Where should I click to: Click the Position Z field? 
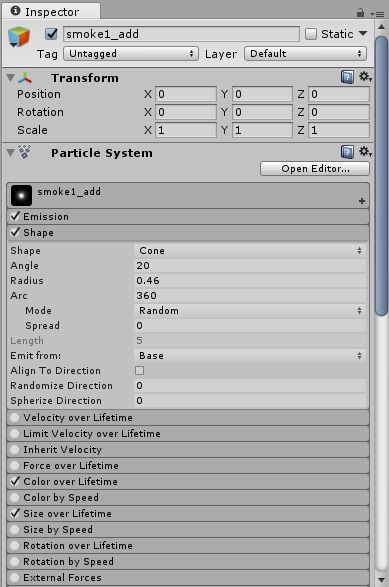click(x=339, y=94)
